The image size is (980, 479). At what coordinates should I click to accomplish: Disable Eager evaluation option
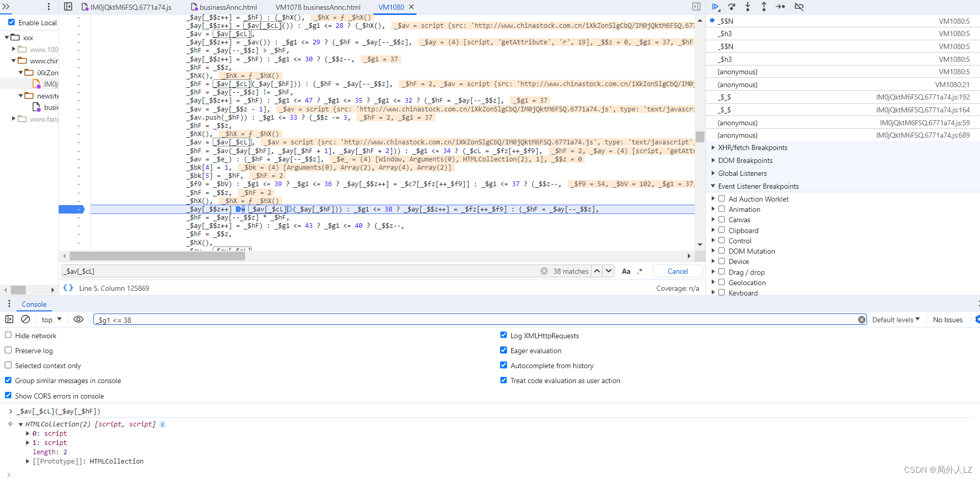pyautogui.click(x=504, y=350)
